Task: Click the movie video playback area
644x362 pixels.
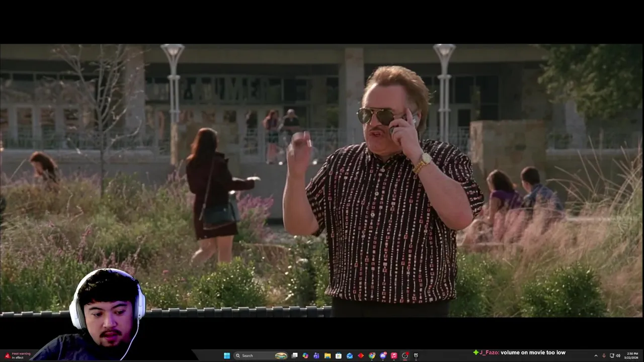Action: [322, 180]
